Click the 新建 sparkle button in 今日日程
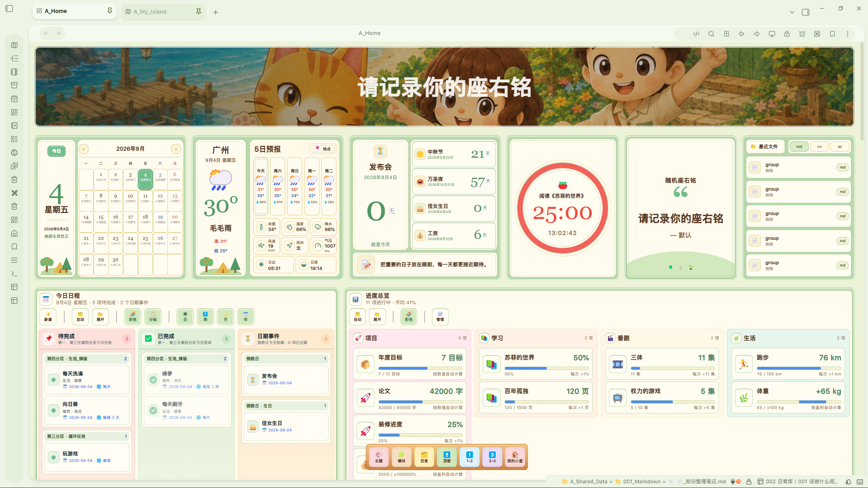 click(x=48, y=317)
